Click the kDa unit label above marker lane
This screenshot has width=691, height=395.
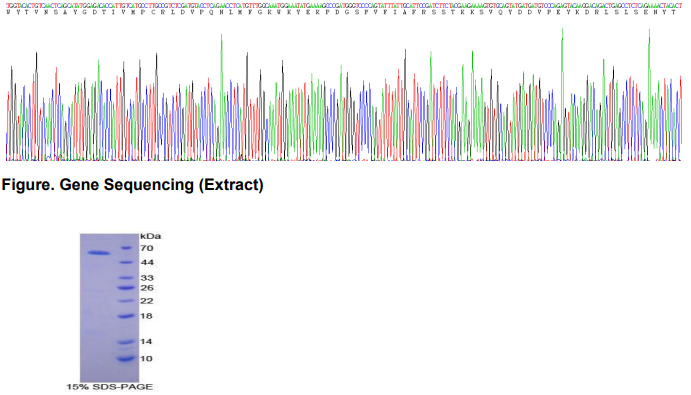150,236
